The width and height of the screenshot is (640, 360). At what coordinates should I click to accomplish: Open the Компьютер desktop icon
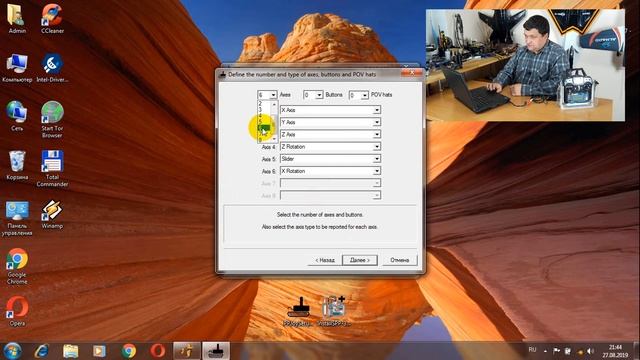(17, 67)
